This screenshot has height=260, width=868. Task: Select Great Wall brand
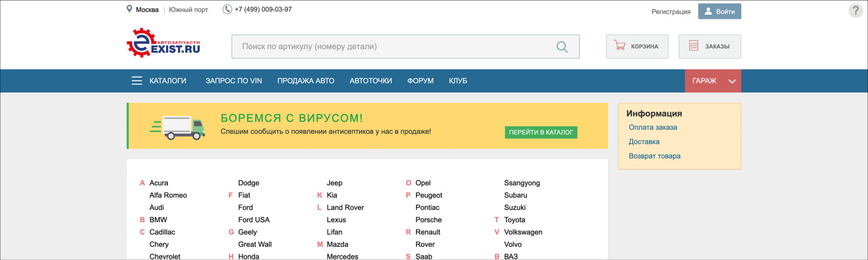click(255, 244)
